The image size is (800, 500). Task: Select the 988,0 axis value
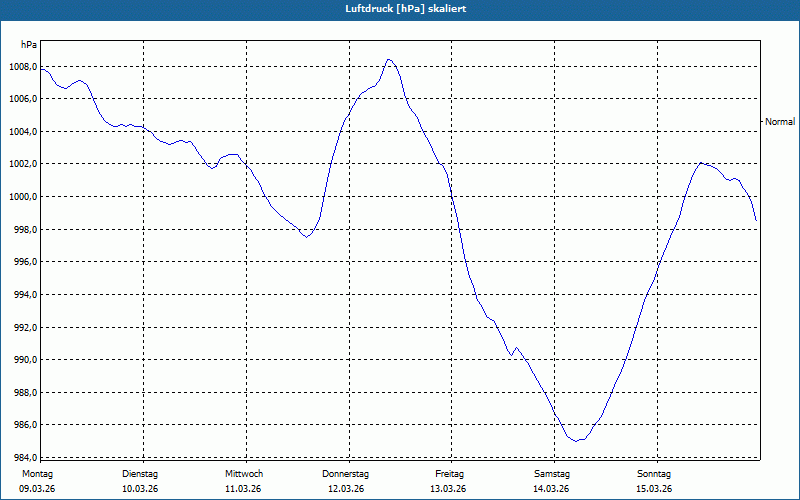25,393
